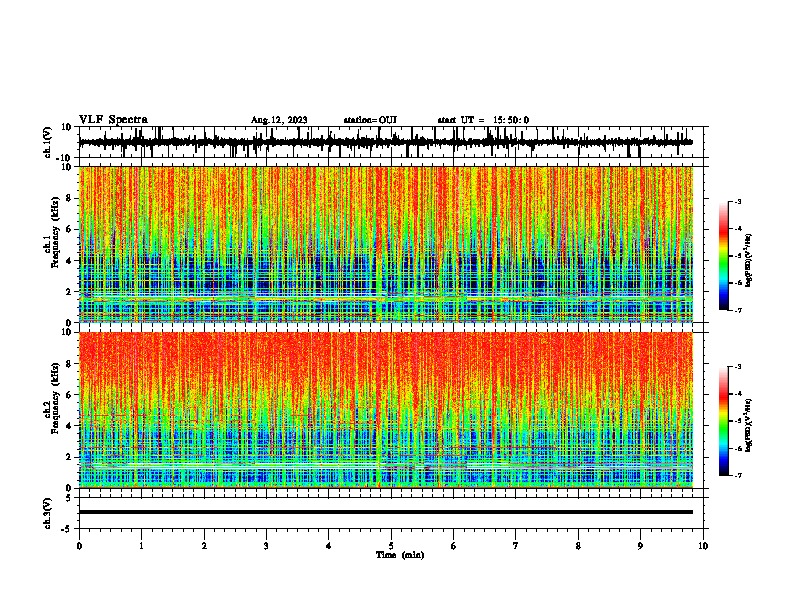Image resolution: width=792 pixels, height=612 pixels.
Task: Click the ch.2 "Frequency (kHz)" axis label
Action: (55, 398)
